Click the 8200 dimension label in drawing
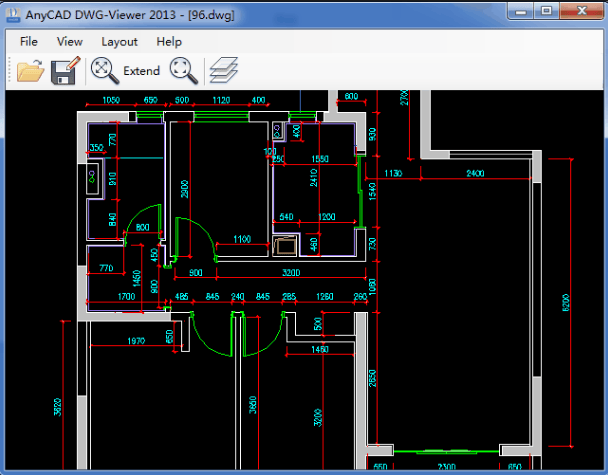The image size is (608, 475). point(565,301)
